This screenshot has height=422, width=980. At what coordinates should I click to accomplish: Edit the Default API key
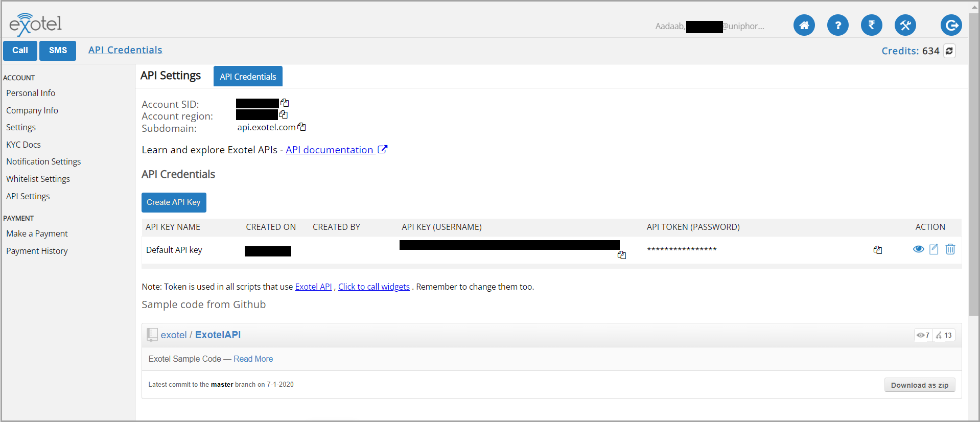click(934, 249)
